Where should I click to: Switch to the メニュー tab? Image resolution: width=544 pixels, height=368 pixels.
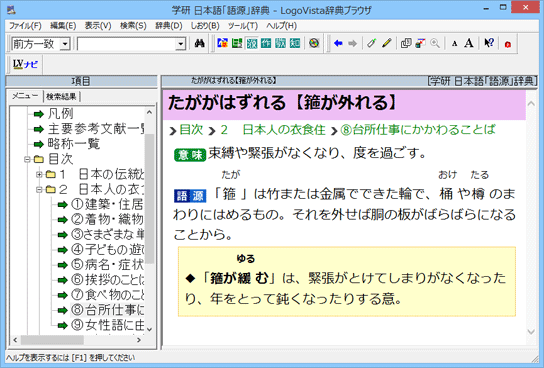(25, 96)
